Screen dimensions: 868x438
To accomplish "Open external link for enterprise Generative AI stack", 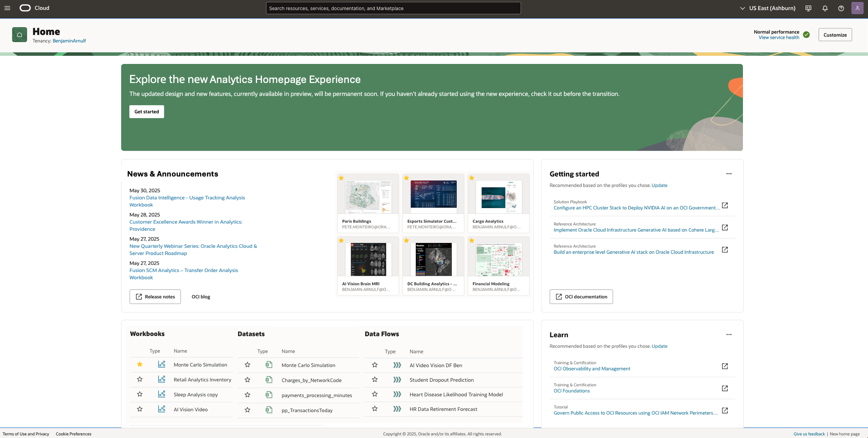I will pyautogui.click(x=725, y=250).
